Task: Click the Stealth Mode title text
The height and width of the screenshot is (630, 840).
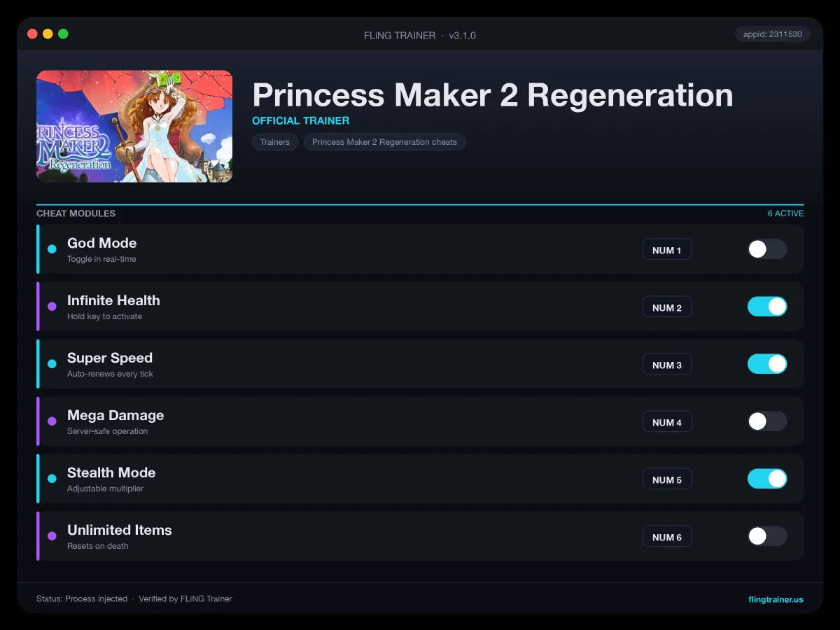Action: tap(111, 472)
